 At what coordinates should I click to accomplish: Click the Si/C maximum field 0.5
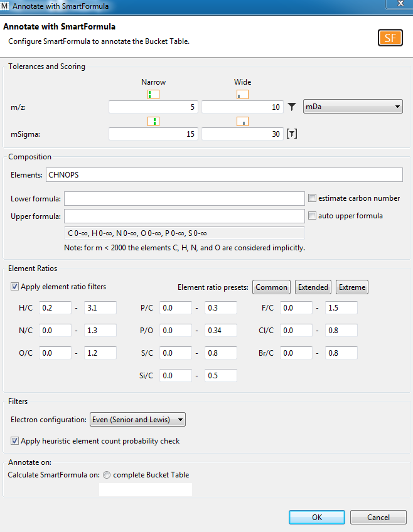[221, 376]
